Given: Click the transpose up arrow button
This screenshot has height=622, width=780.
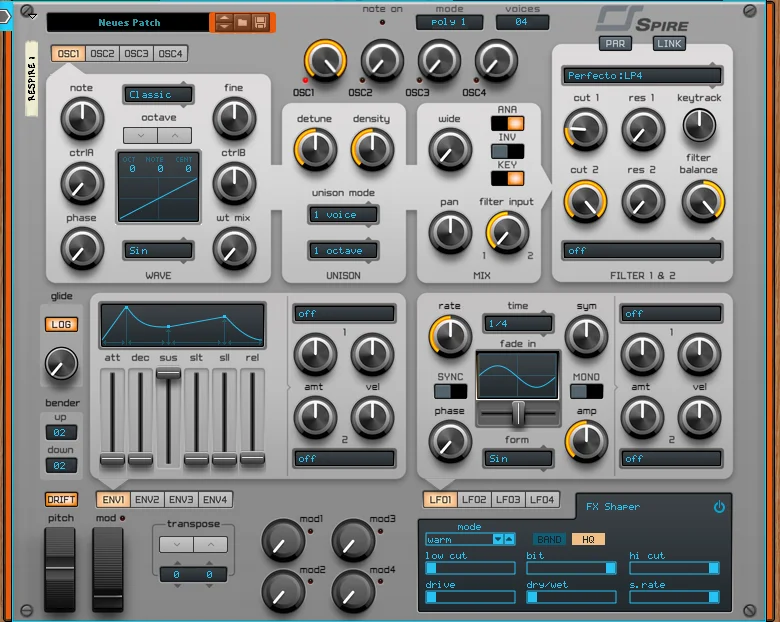Looking at the screenshot, I should pos(211,544).
